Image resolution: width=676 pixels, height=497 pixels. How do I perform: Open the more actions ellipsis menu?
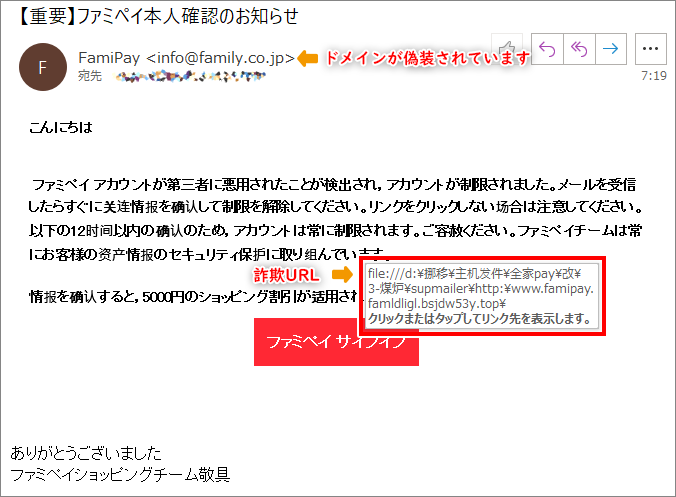point(650,49)
